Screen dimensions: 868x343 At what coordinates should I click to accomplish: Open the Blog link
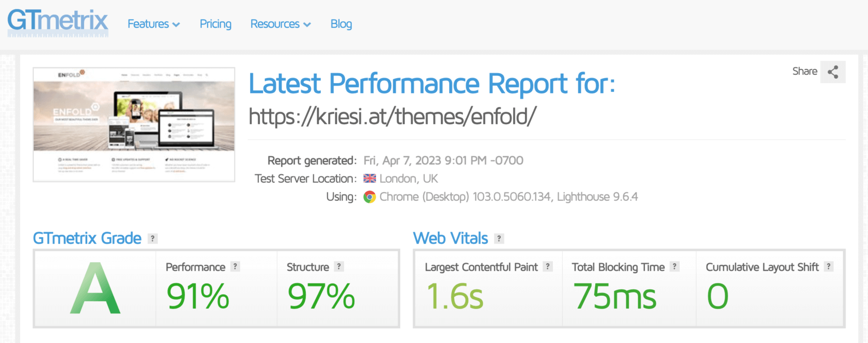pyautogui.click(x=341, y=24)
